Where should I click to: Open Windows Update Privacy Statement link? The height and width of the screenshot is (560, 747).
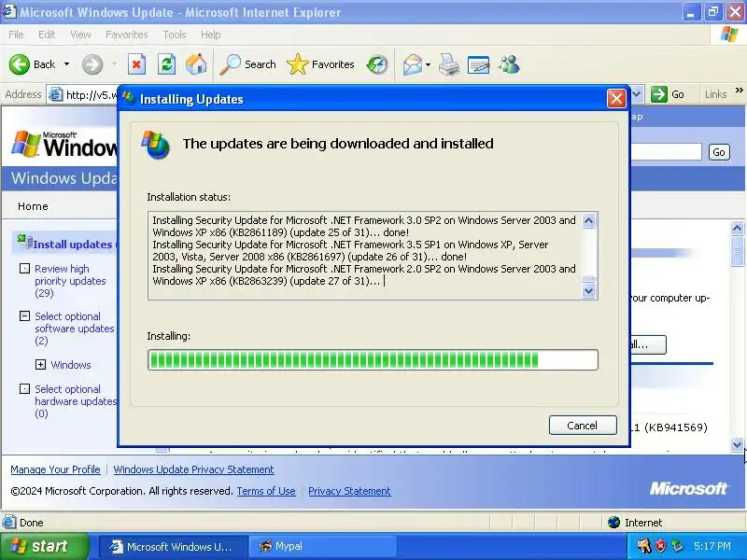193,469
